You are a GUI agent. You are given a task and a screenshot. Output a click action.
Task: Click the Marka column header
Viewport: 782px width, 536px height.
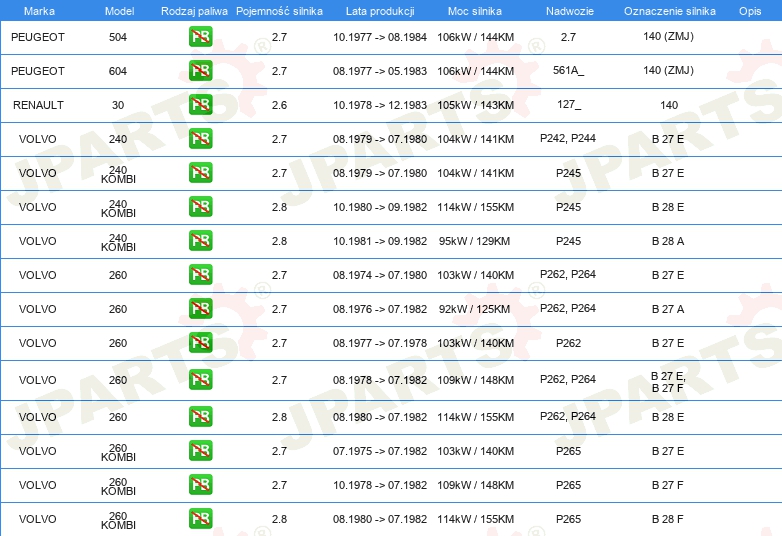click(39, 11)
